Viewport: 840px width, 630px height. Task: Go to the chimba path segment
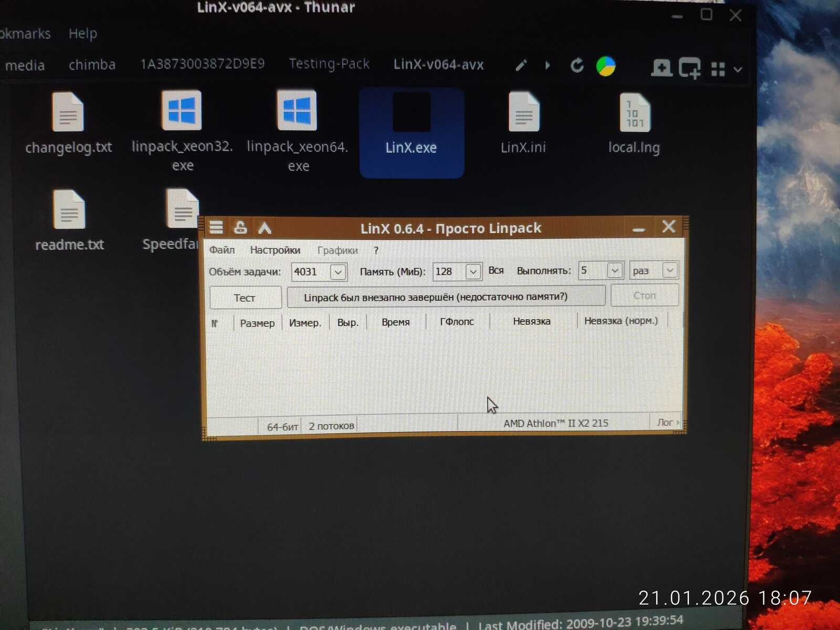coord(92,65)
